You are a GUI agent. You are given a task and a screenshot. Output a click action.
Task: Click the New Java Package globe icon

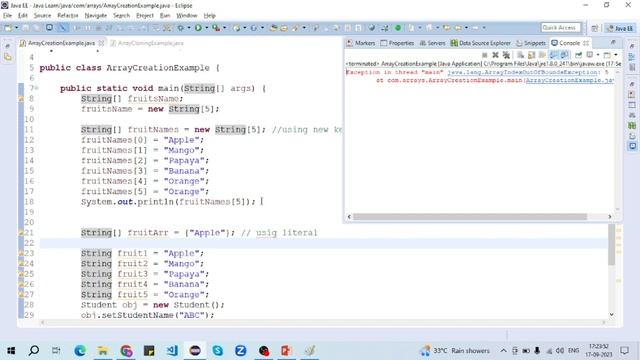pyautogui.click(x=236, y=28)
